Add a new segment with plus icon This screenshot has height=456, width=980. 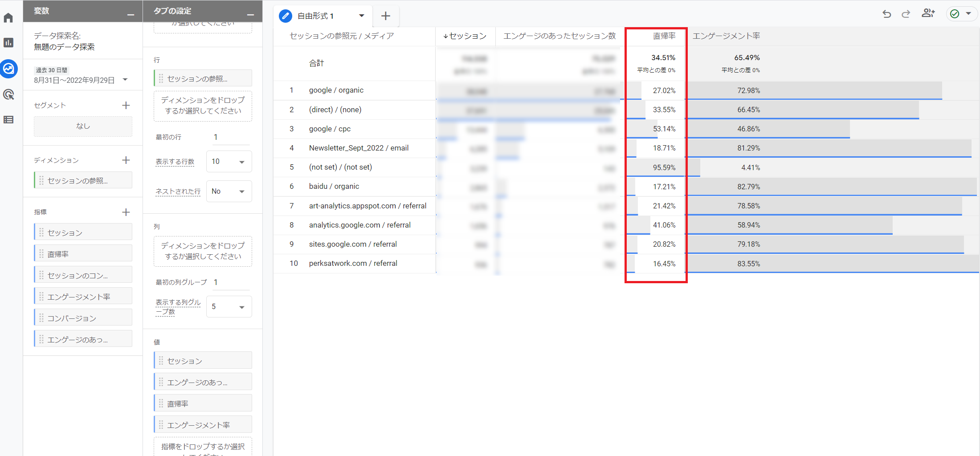pos(126,106)
